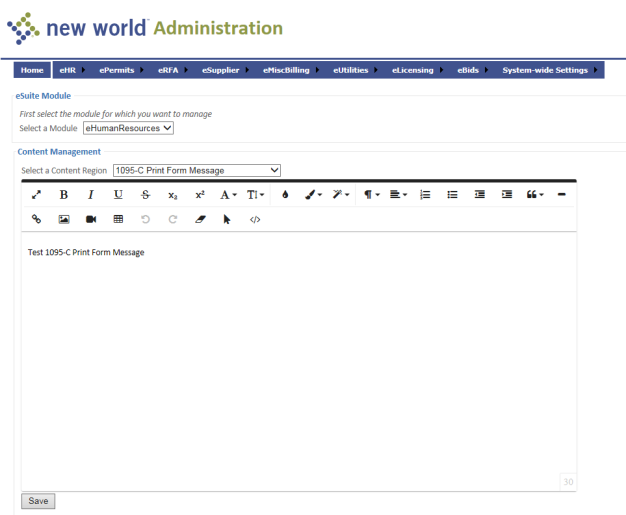Expand the Content Region dropdown

(x=197, y=171)
